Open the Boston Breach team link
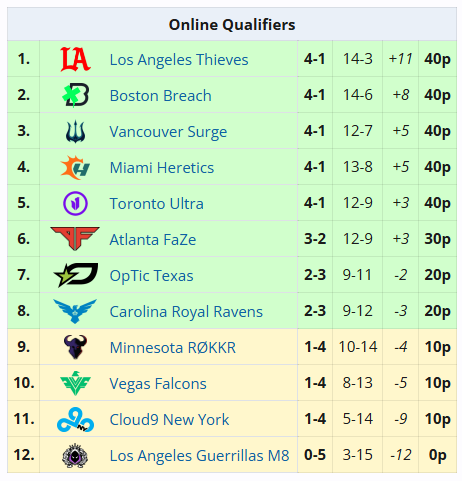Screen dimensions: 462x481 pos(161,96)
